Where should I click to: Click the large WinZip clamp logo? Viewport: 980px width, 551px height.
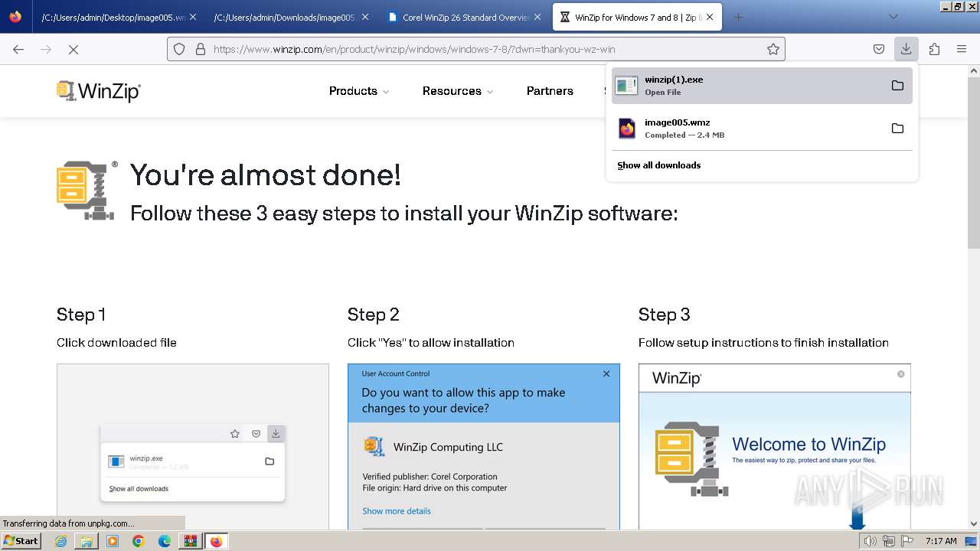[x=87, y=191]
